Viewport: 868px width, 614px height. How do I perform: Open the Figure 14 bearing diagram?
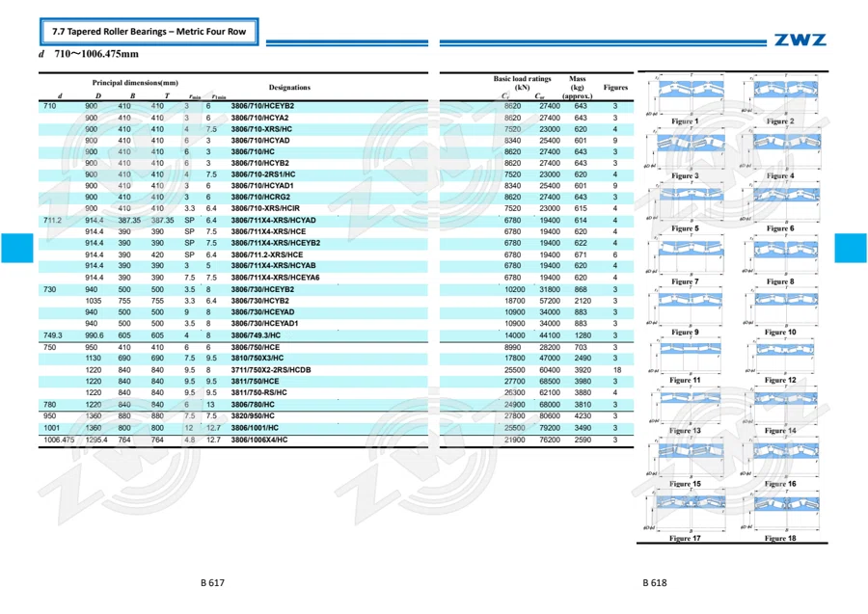780,406
